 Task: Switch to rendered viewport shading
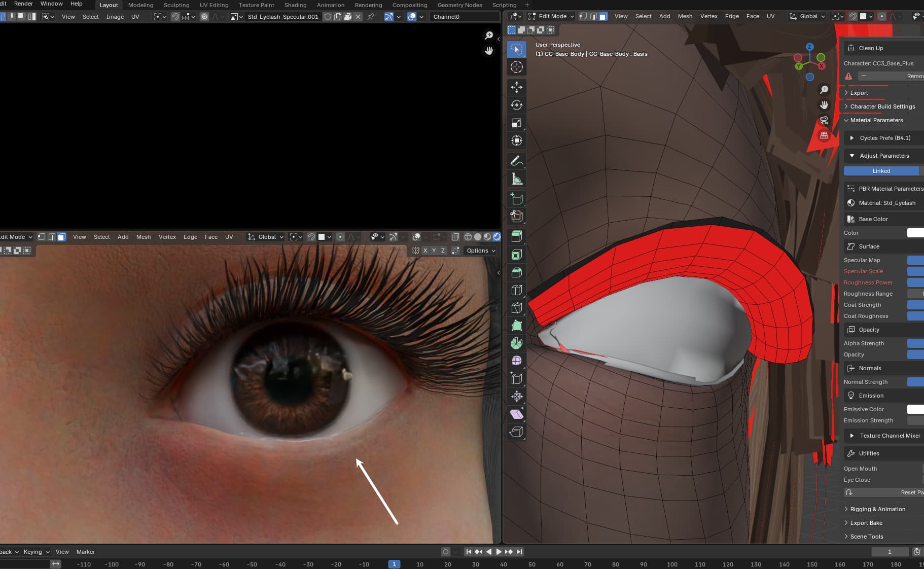pos(497,237)
